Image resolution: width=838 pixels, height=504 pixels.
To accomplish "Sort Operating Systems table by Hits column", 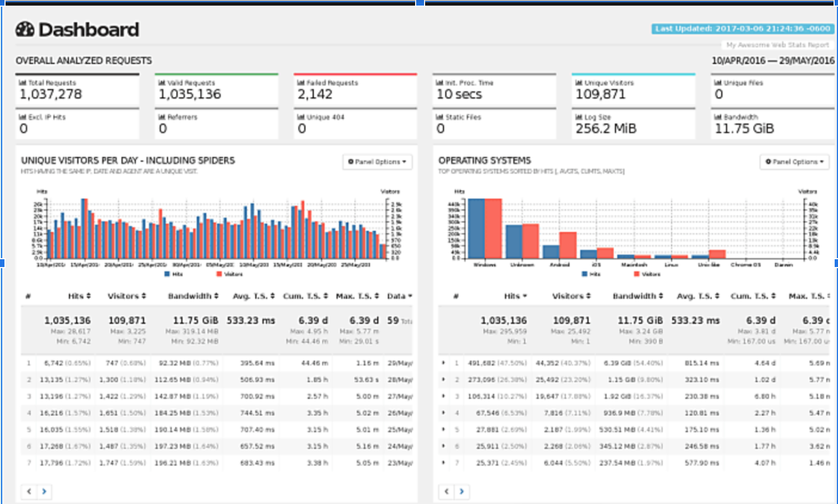I will point(515,296).
